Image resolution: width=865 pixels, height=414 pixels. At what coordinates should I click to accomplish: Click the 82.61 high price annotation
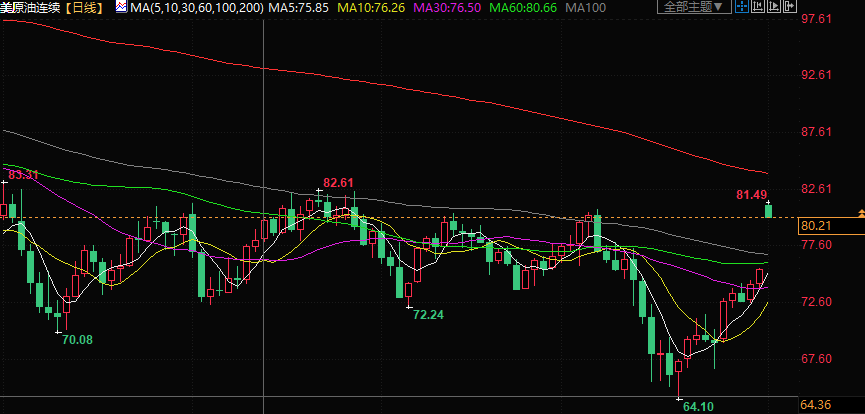click(339, 183)
